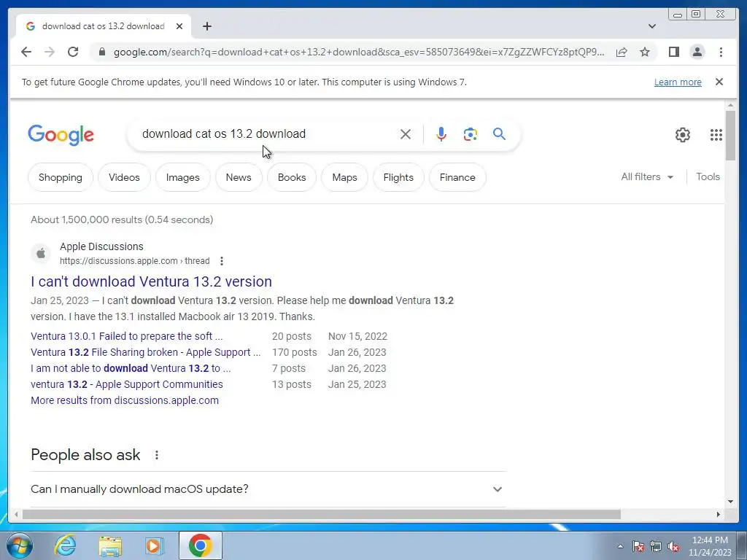The height and width of the screenshot is (560, 747).
Task: Dismiss the Chrome update notice
Action: [x=719, y=82]
